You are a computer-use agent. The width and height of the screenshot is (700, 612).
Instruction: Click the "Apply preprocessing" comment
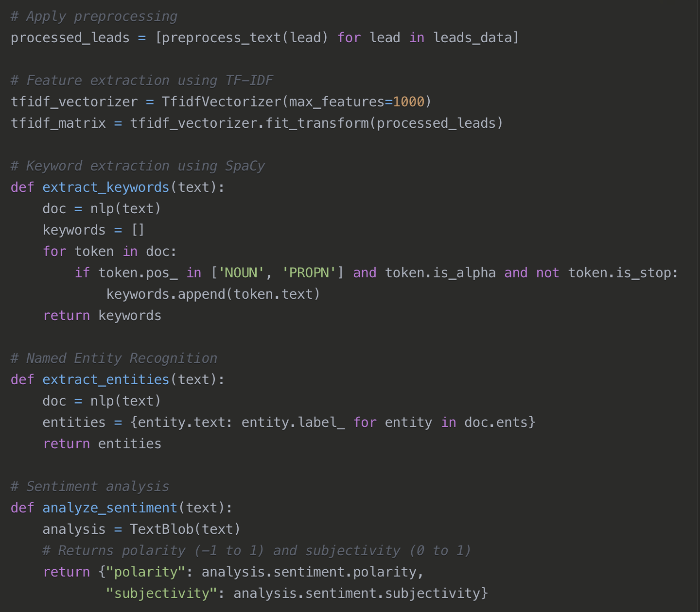(94, 17)
